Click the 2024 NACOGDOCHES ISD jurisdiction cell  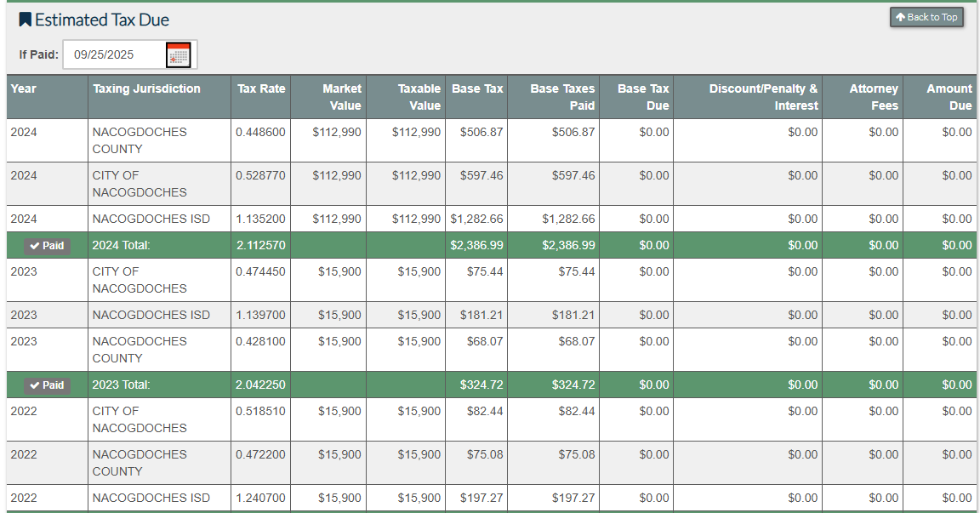click(x=151, y=219)
